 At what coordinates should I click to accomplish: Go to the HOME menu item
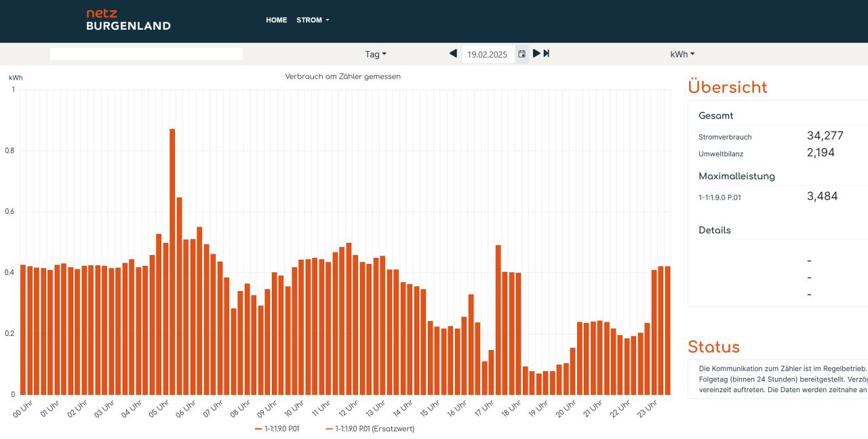coord(276,20)
